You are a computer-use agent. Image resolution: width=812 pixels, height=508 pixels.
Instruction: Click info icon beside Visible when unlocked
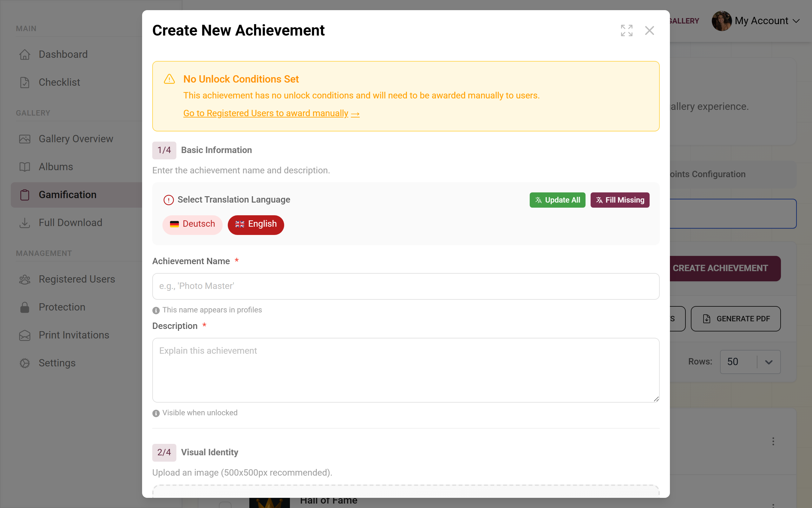point(156,413)
